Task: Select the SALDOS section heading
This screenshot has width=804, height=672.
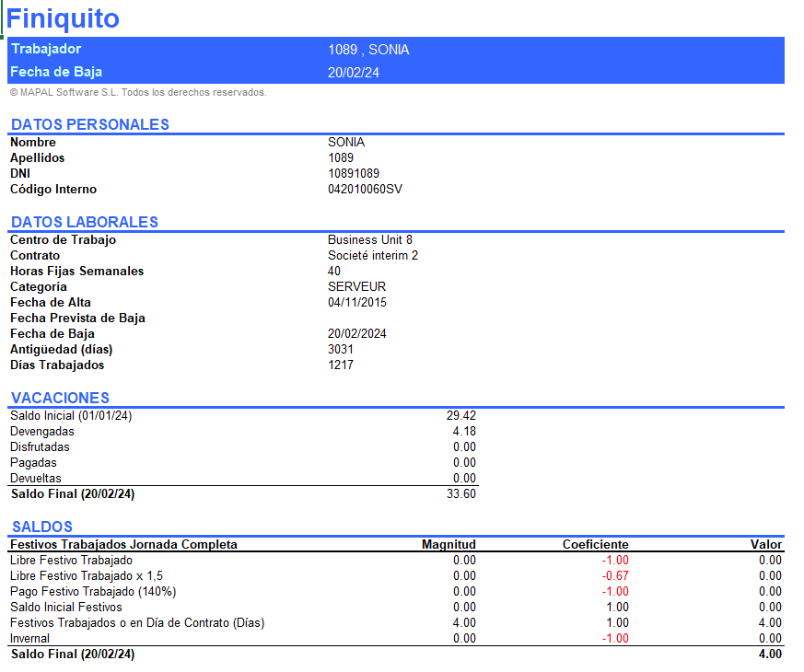Action: pyautogui.click(x=42, y=527)
